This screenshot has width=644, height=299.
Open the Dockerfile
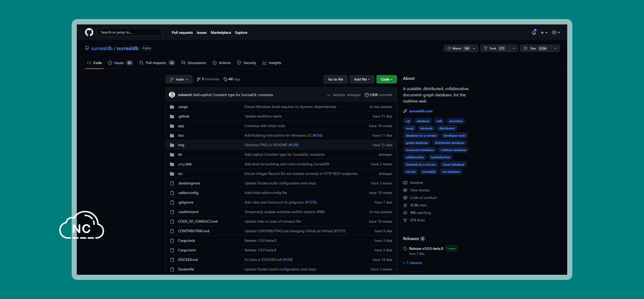tap(186, 269)
